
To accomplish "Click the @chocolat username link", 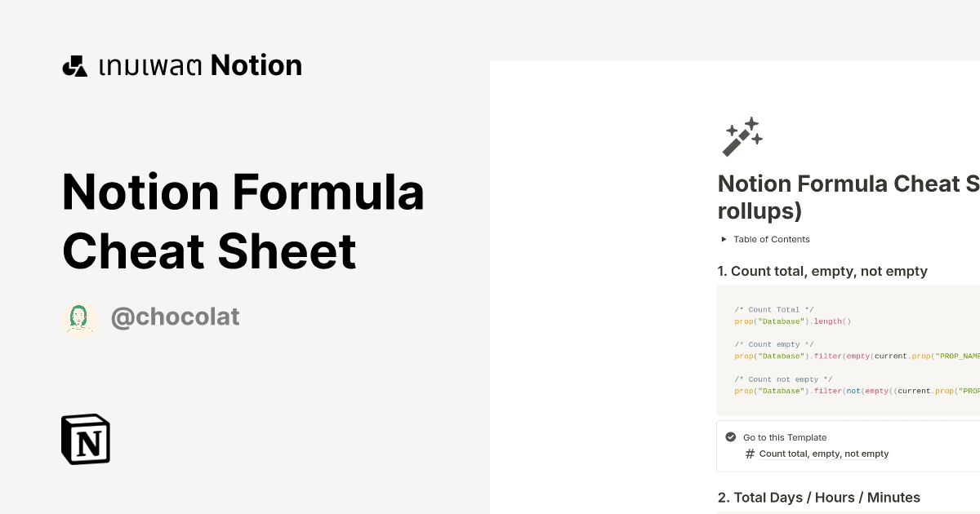I will pyautogui.click(x=175, y=317).
